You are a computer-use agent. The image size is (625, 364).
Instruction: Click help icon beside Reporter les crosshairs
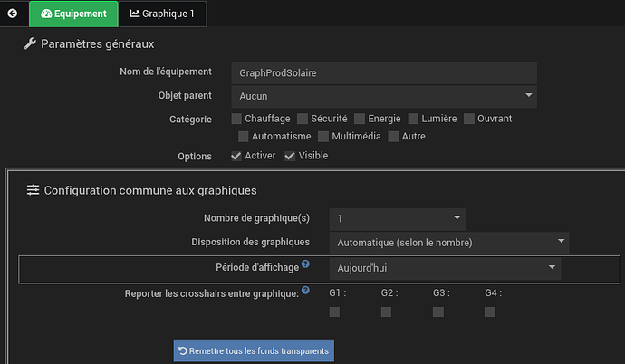click(x=305, y=291)
